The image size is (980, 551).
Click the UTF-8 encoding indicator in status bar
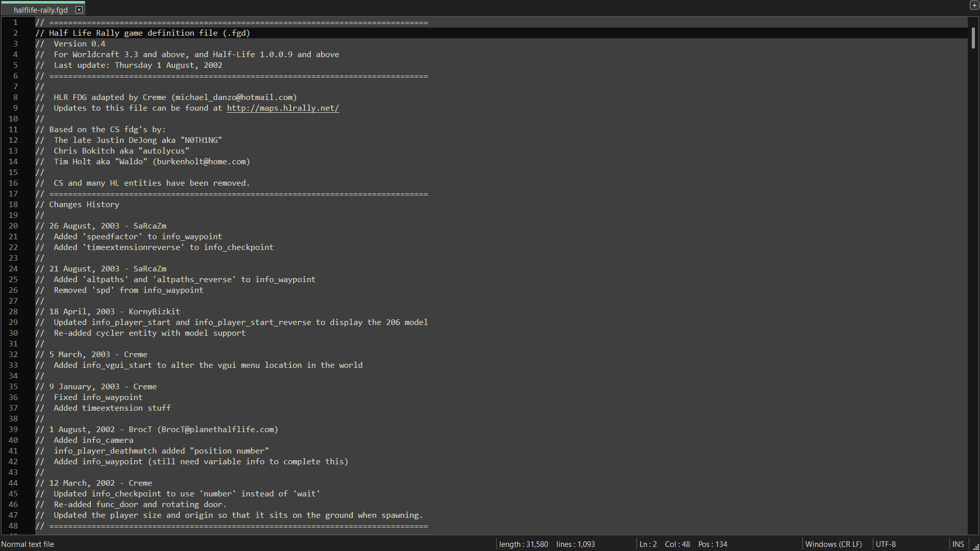pyautogui.click(x=886, y=544)
